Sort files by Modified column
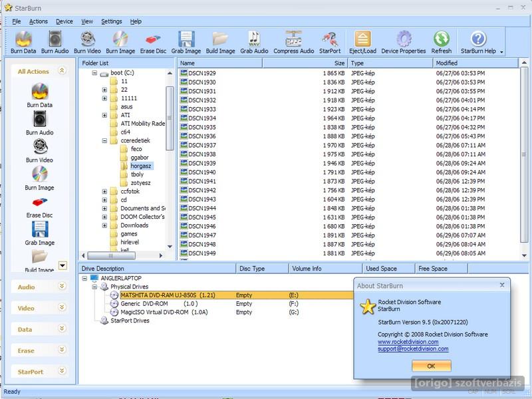Screen dimensions: 532x399 (x=475, y=63)
